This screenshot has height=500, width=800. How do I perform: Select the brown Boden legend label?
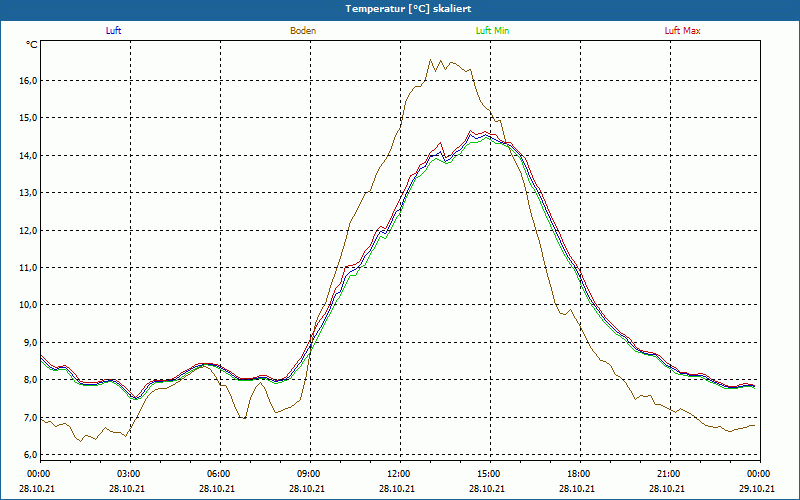pyautogui.click(x=303, y=31)
